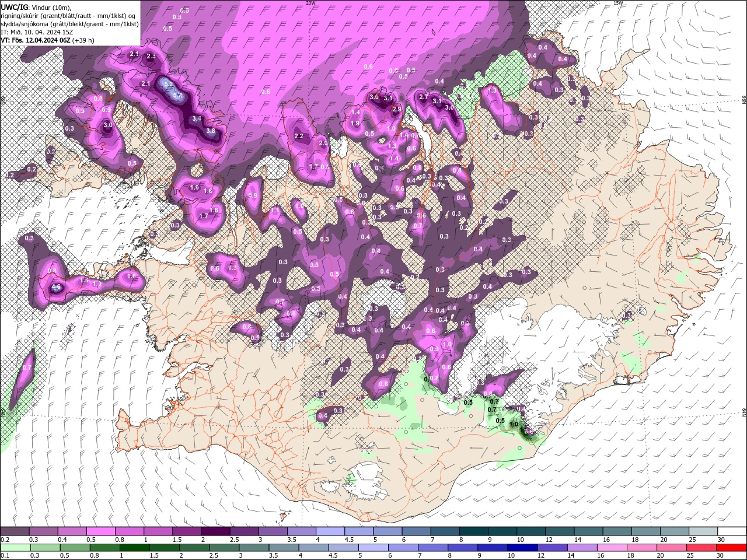Viewport: 747px width, 560px height.
Task: Click the "0.1" label in the rain legend
Action: (5, 556)
